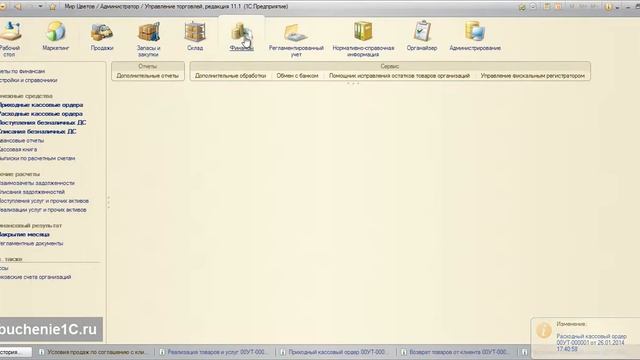Image resolution: width=640 pixels, height=360 pixels.
Task: Click the info icon in title bar
Action: (x=609, y=7)
